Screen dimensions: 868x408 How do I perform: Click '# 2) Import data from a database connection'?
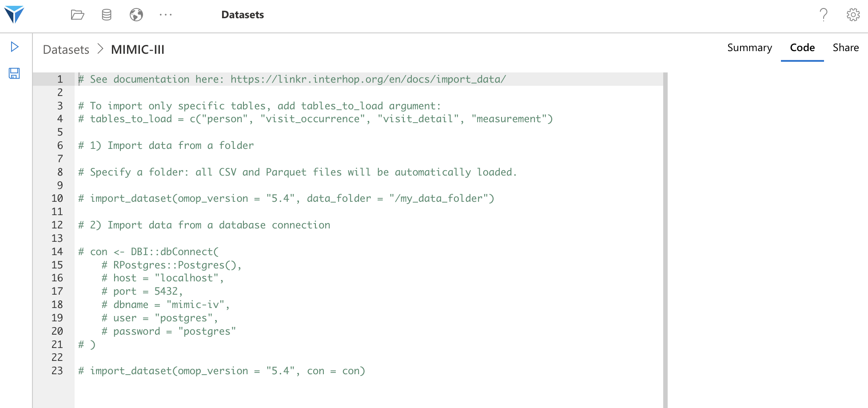click(x=204, y=225)
